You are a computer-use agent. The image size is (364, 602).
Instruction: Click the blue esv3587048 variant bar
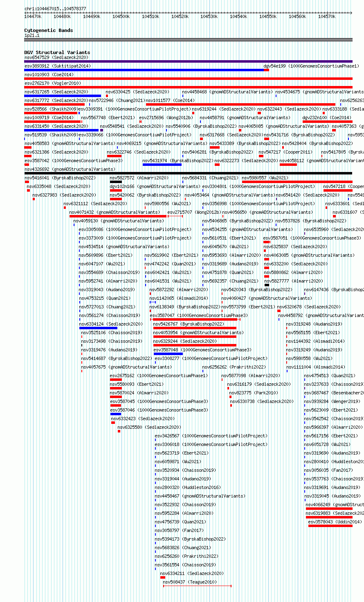click(168, 354)
